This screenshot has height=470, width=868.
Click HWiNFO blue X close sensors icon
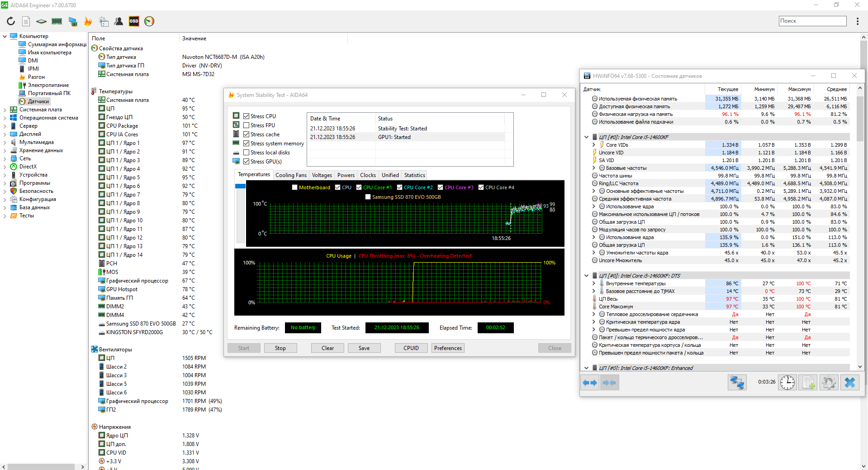pos(850,383)
